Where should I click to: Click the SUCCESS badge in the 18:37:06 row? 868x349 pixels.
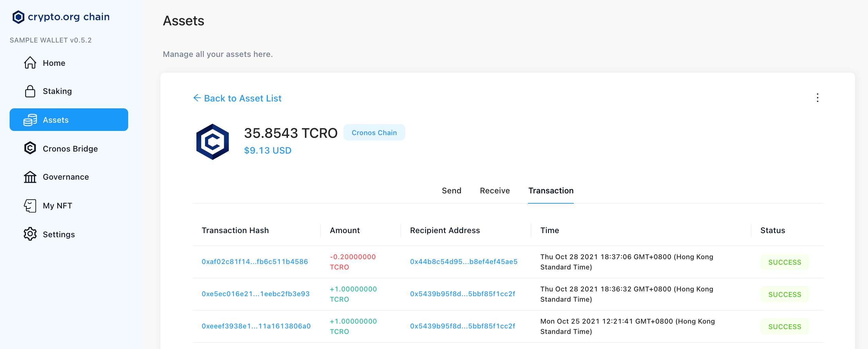pos(785,262)
